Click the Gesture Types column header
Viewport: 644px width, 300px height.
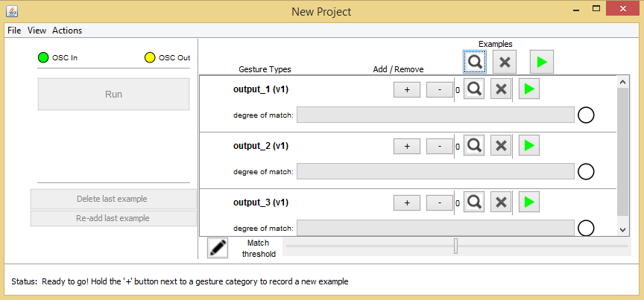pyautogui.click(x=265, y=69)
